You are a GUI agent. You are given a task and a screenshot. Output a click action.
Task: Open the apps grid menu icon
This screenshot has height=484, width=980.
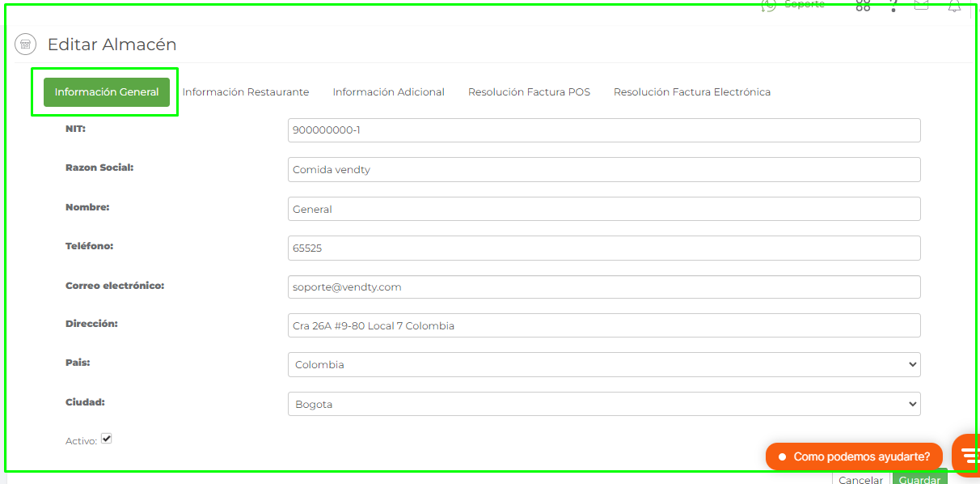[x=863, y=5]
